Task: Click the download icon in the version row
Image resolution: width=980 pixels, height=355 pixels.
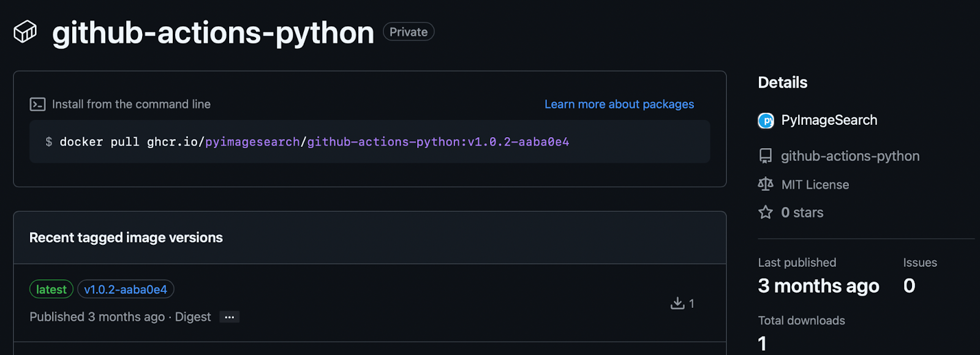Action: click(x=677, y=303)
